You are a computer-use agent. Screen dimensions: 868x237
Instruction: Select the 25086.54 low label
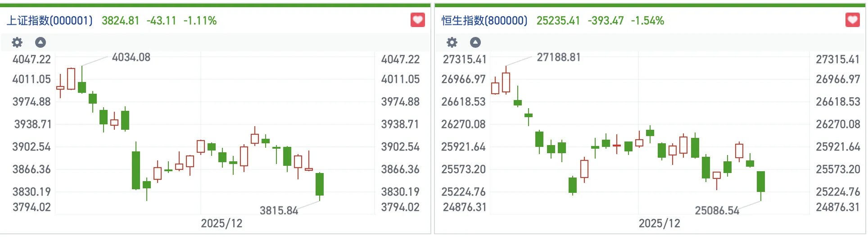[717, 210]
